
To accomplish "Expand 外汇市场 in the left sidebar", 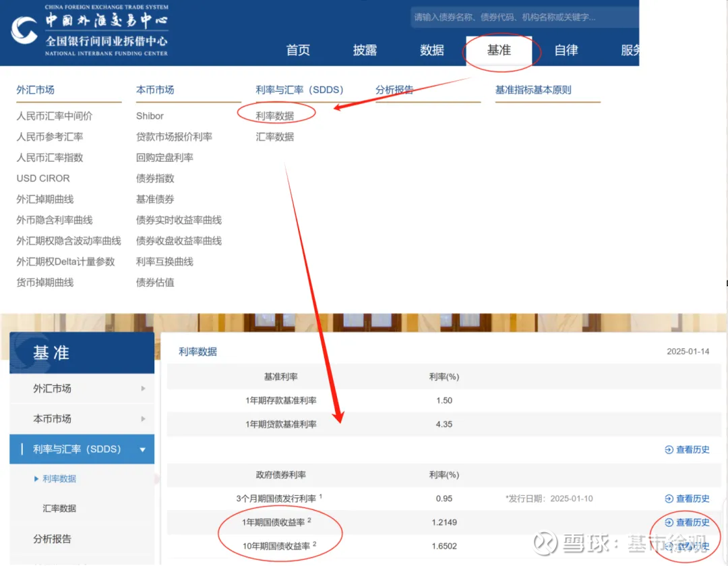I will (82, 389).
